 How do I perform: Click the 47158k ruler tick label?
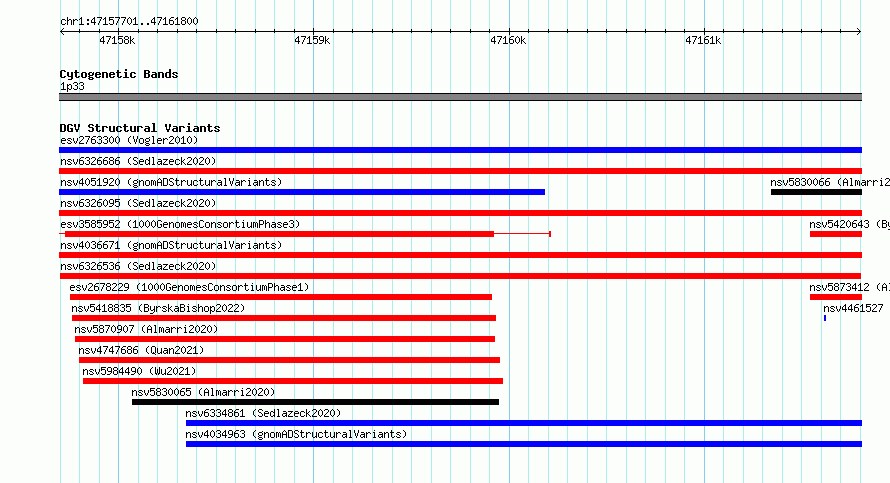[x=117, y=40]
